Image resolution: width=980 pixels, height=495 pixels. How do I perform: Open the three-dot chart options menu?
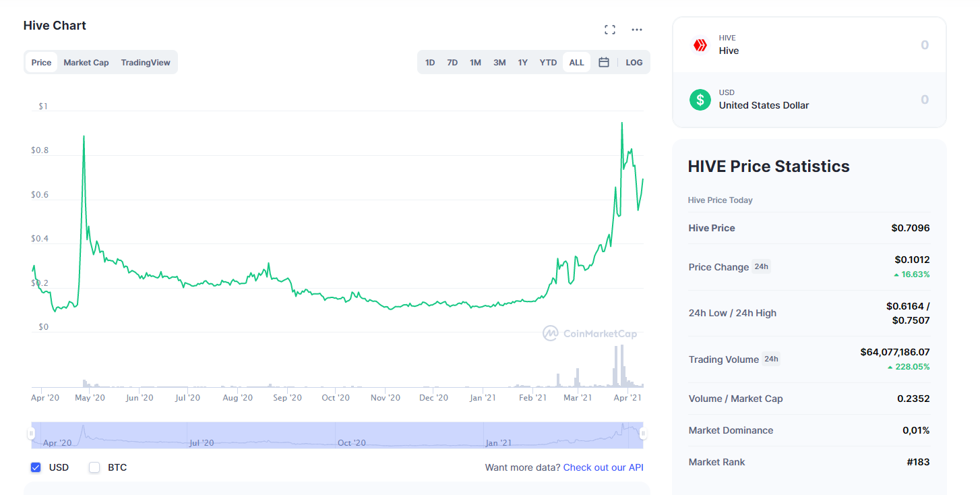(637, 30)
